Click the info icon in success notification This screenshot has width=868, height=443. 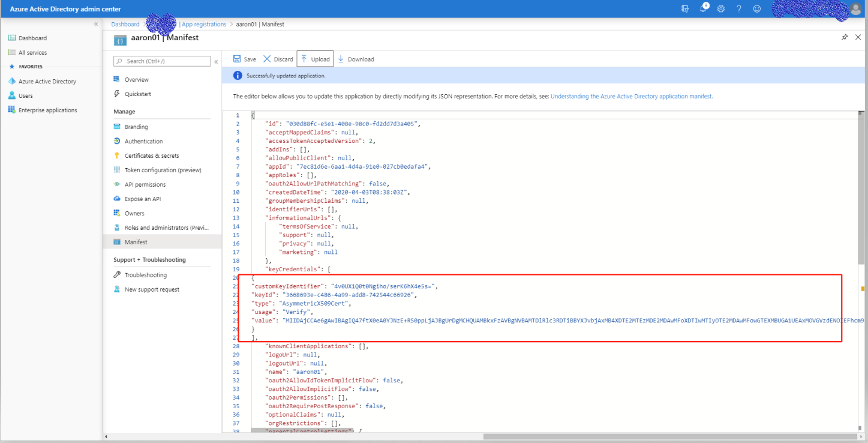click(238, 76)
